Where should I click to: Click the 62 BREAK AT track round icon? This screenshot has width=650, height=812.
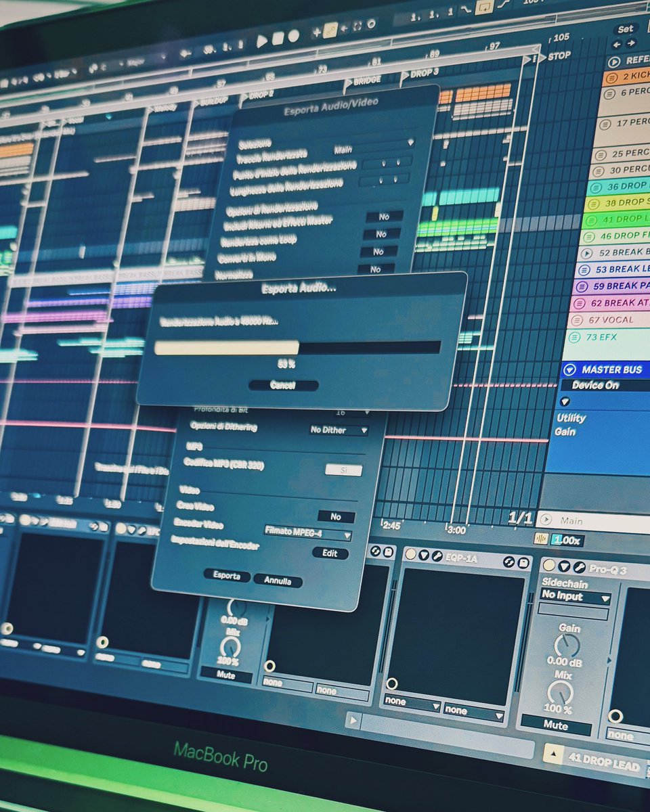580,303
